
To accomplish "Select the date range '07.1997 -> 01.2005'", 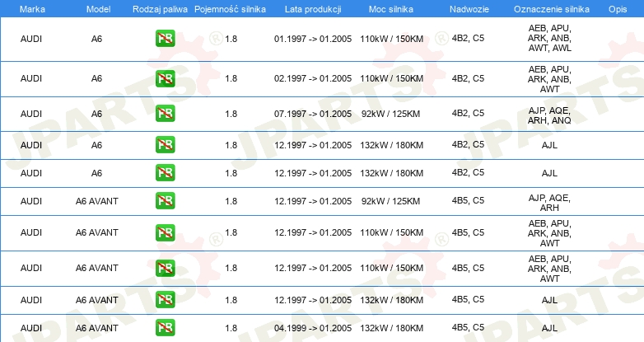I will click(x=313, y=114).
